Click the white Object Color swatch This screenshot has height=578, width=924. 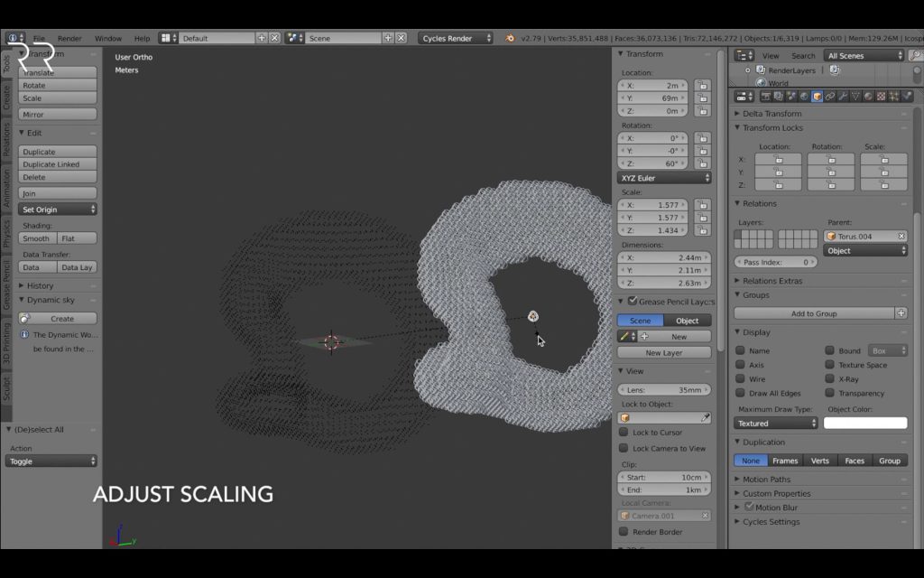tap(865, 423)
